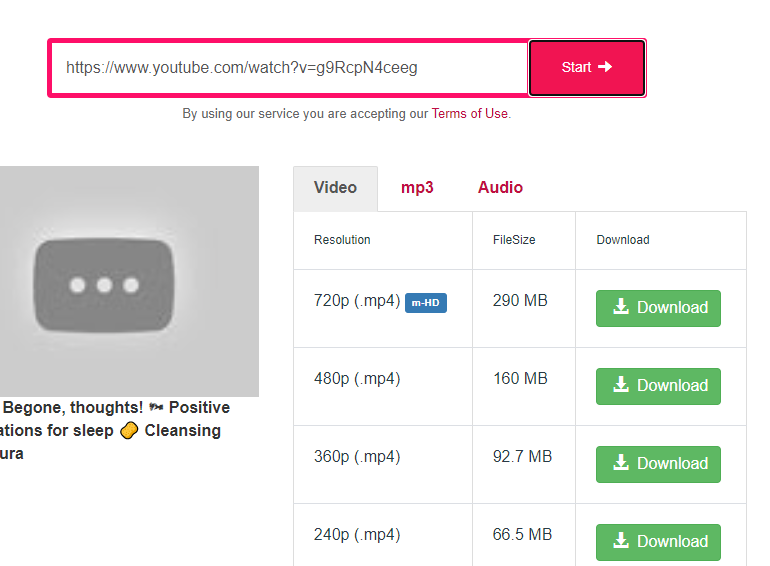This screenshot has width=770, height=566.
Task: Switch to the mp3 tab
Action: [417, 188]
